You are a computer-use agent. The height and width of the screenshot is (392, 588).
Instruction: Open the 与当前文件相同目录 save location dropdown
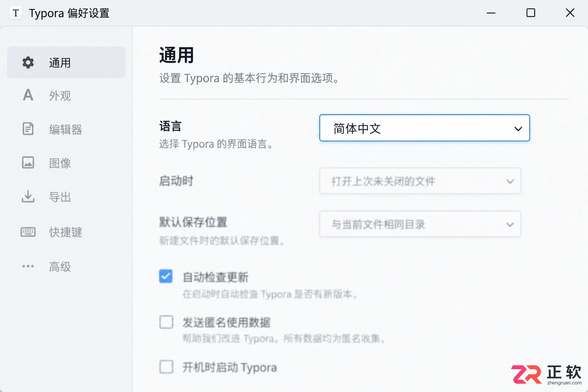click(420, 224)
